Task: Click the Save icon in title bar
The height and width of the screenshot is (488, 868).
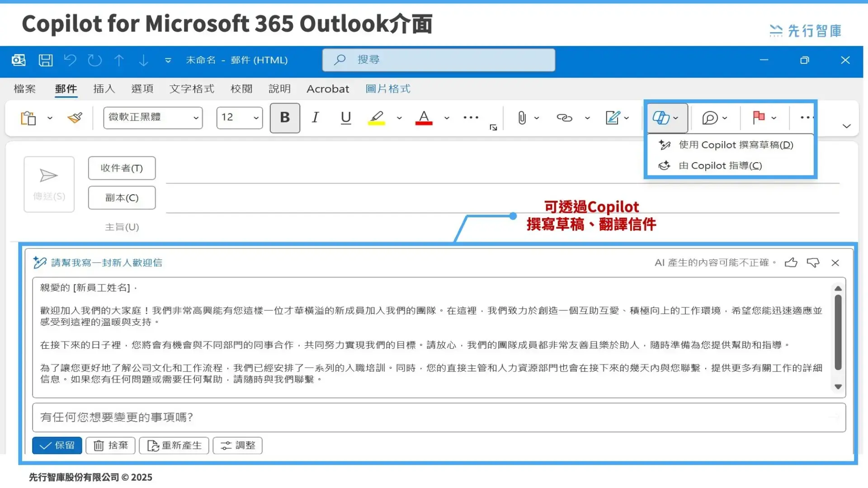Action: [45, 60]
